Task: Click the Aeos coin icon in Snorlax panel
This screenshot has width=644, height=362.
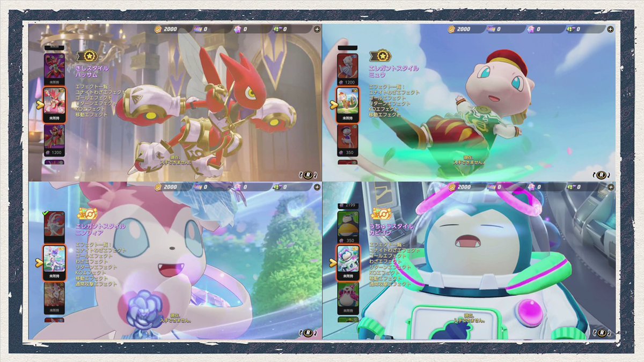Action: coord(452,187)
